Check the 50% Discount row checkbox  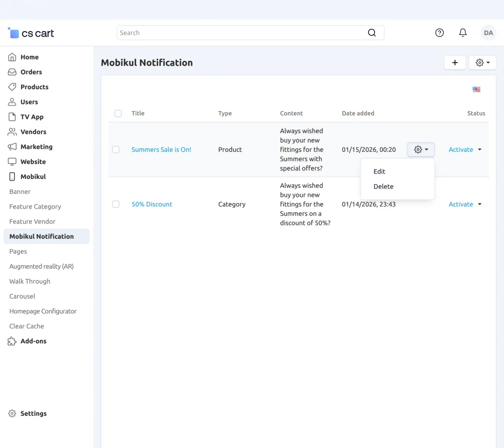(116, 204)
